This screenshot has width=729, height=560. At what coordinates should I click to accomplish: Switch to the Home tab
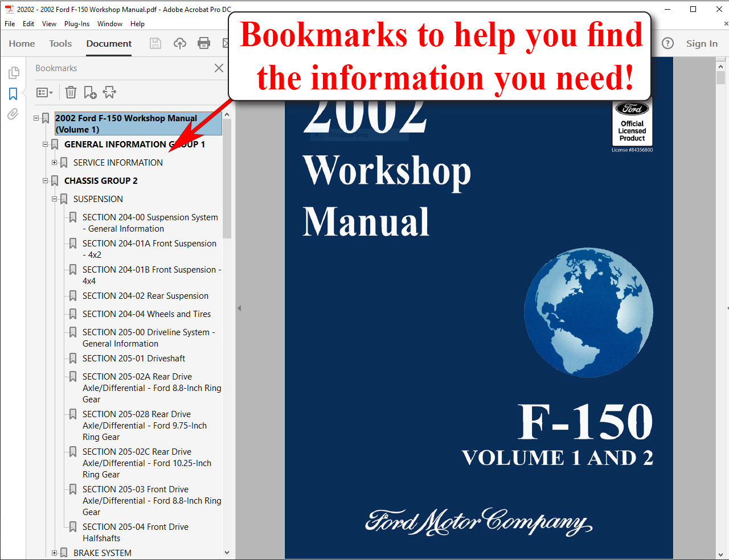(22, 44)
